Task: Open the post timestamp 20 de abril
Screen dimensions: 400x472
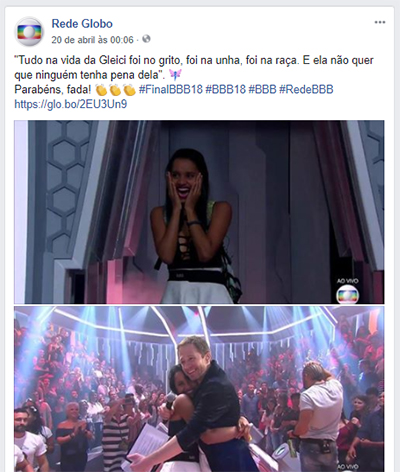Action: pyautogui.click(x=92, y=40)
